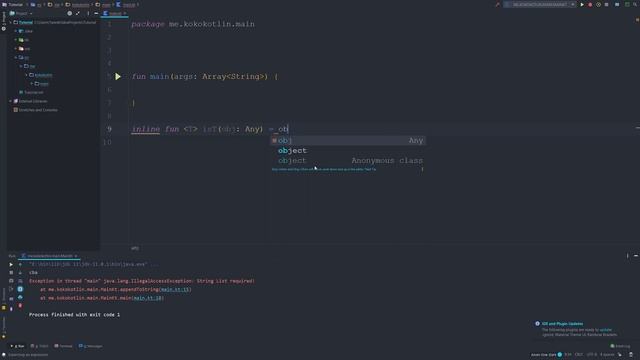640x360 pixels.
Task: Hide Run panel with minimize icon
Action: pos(636,256)
